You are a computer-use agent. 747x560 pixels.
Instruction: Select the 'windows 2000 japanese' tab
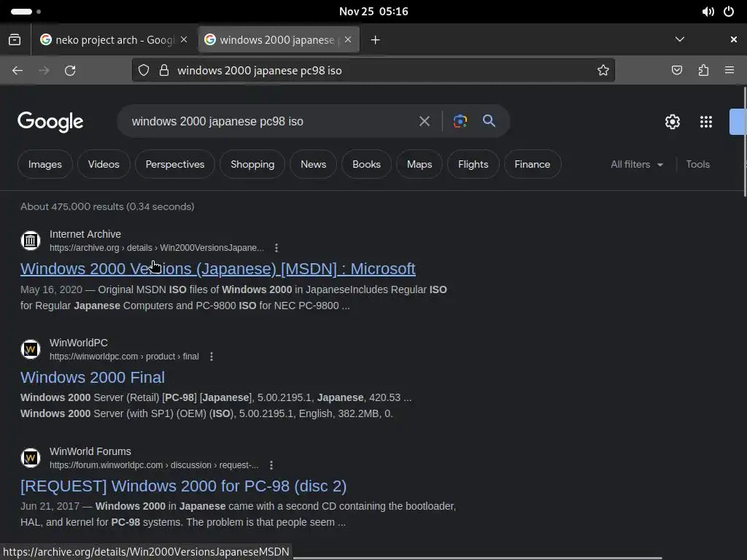point(279,40)
